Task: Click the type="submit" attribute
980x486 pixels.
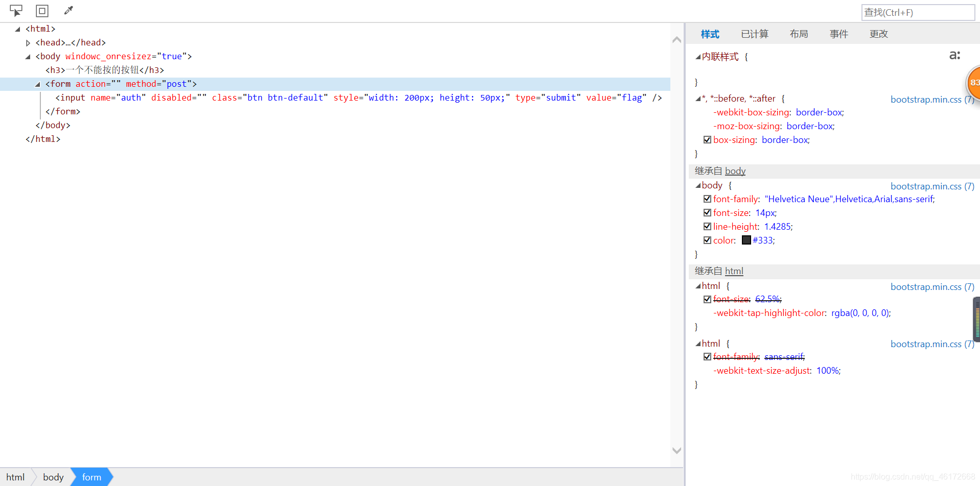Action: point(548,98)
